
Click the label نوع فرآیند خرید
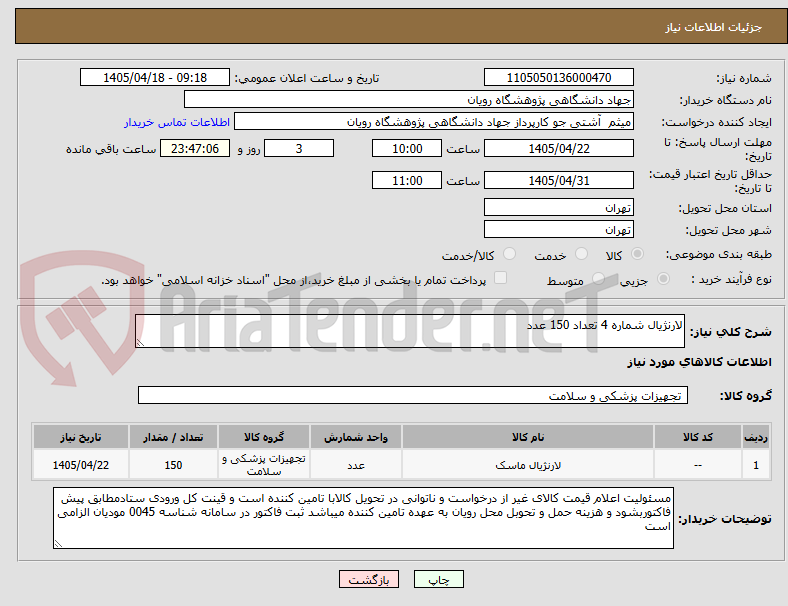click(x=731, y=279)
